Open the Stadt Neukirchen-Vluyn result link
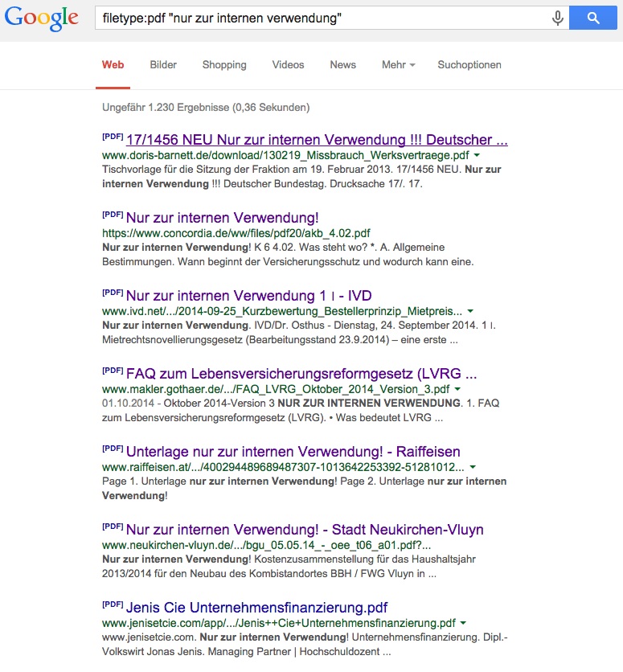This screenshot has height=672, width=623. point(305,530)
